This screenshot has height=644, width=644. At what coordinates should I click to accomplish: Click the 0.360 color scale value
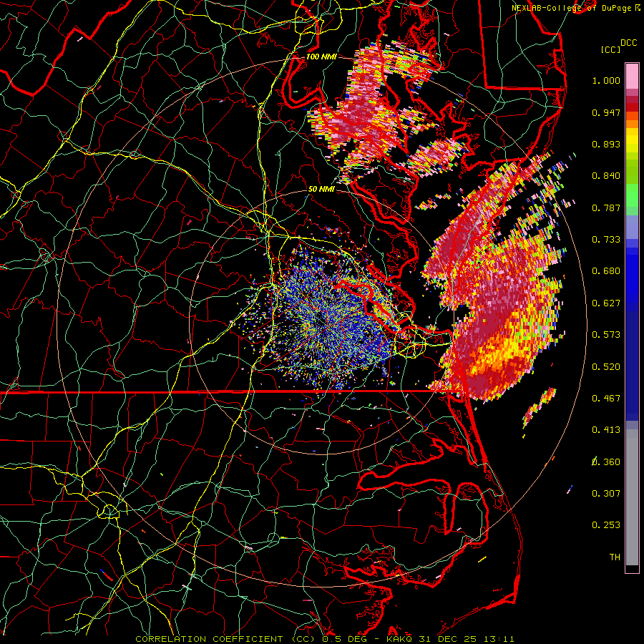click(606, 462)
